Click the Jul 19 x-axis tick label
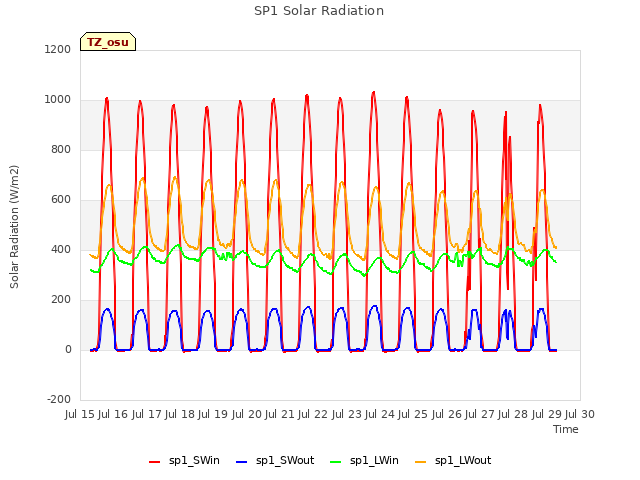 [213, 414]
